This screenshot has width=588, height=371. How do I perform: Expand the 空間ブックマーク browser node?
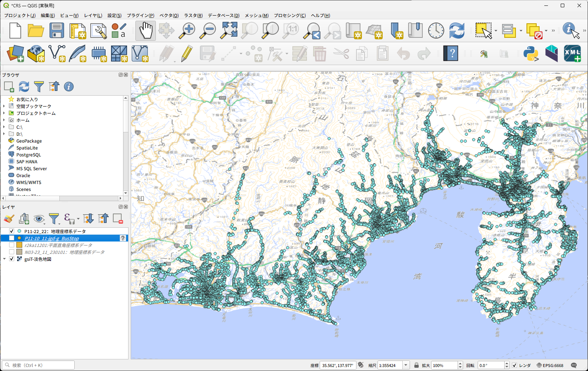(x=4, y=106)
